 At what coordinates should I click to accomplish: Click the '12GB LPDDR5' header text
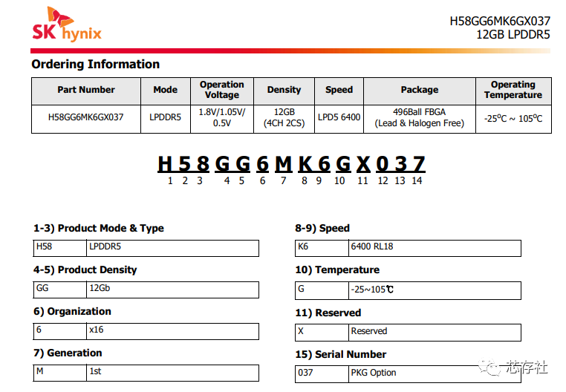[x=513, y=35]
